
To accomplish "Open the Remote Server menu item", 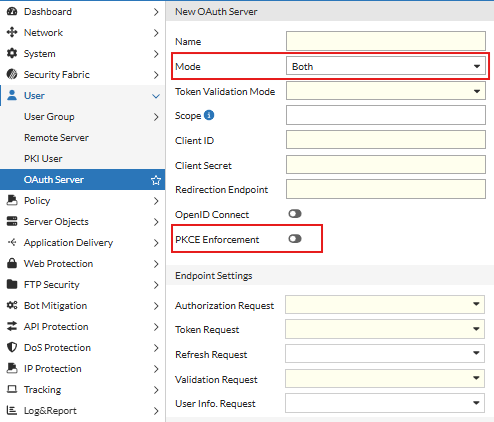I will 56,138.
